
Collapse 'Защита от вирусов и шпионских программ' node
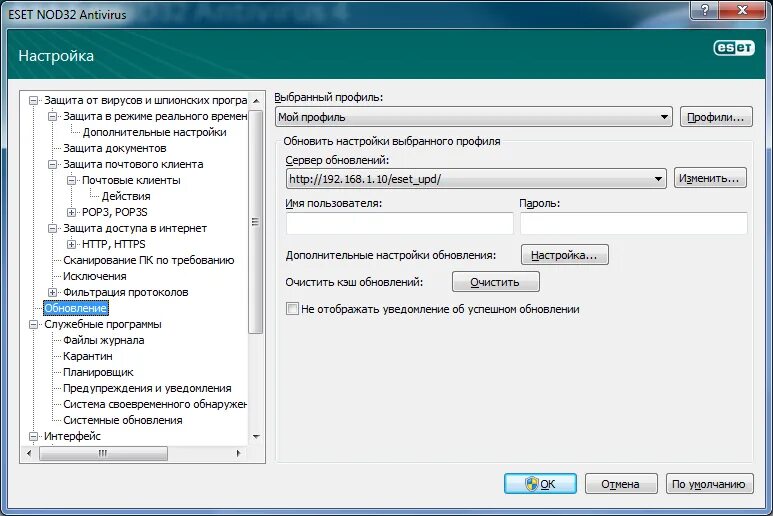[x=34, y=101]
